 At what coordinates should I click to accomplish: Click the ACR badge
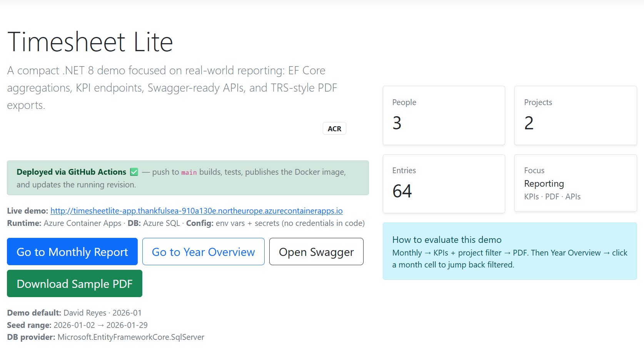pyautogui.click(x=334, y=129)
